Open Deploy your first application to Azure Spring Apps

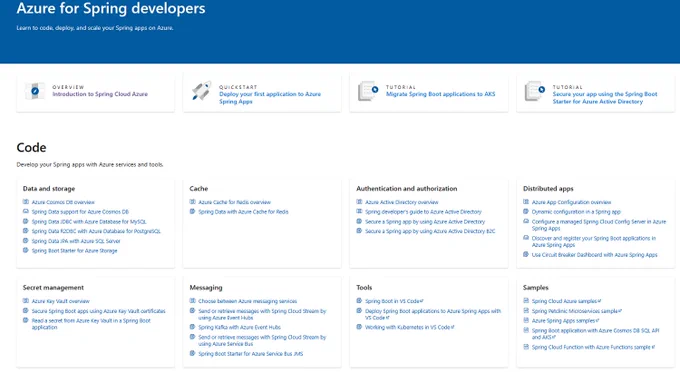pos(270,98)
